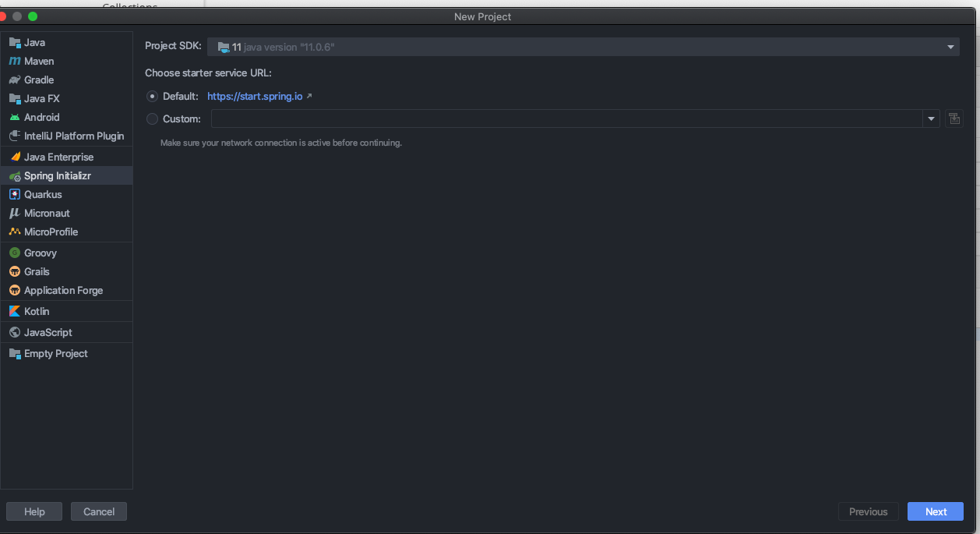Click the network connection hint text
The width and height of the screenshot is (980, 534).
click(281, 143)
